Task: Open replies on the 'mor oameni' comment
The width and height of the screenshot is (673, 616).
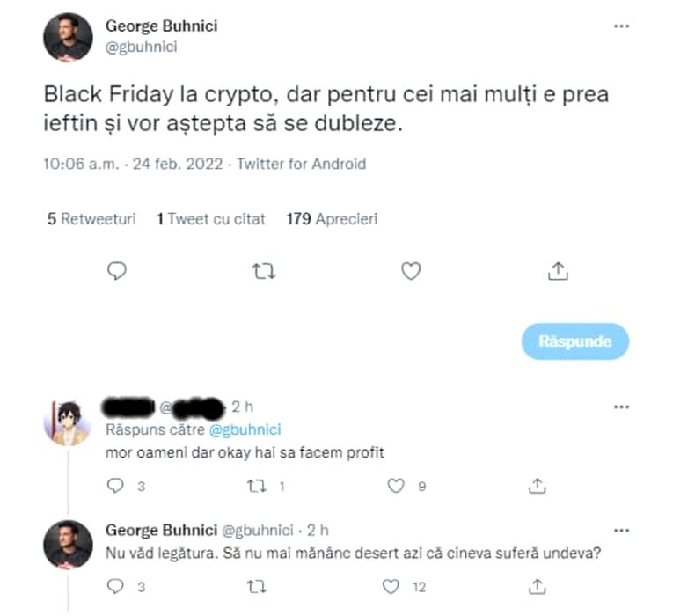Action: point(115,486)
